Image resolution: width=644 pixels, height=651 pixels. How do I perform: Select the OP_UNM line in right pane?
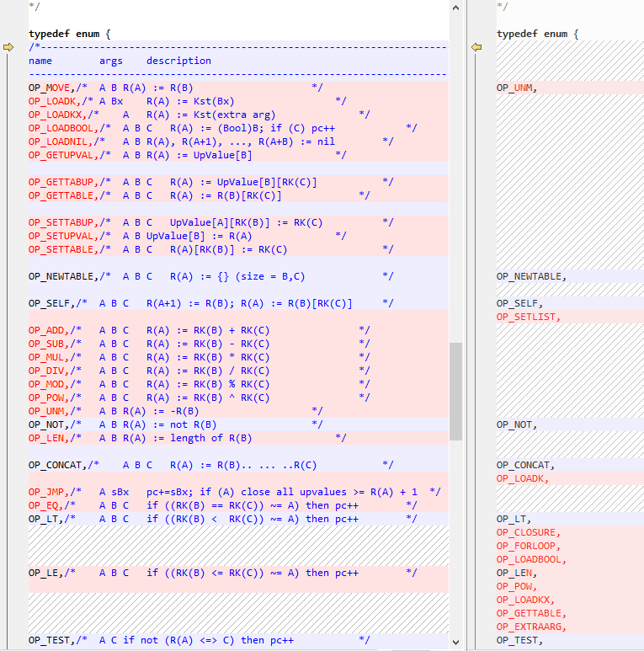[515, 88]
